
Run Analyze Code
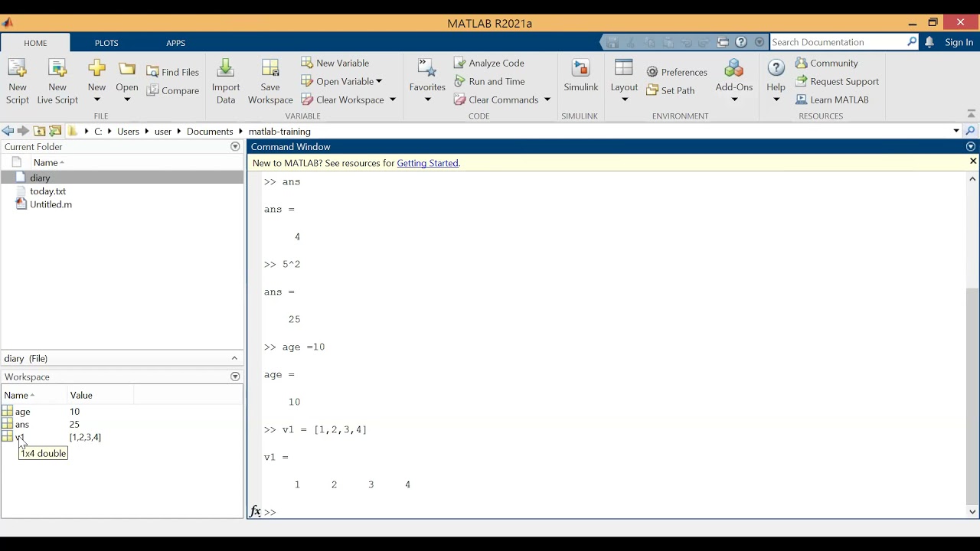[x=489, y=63]
